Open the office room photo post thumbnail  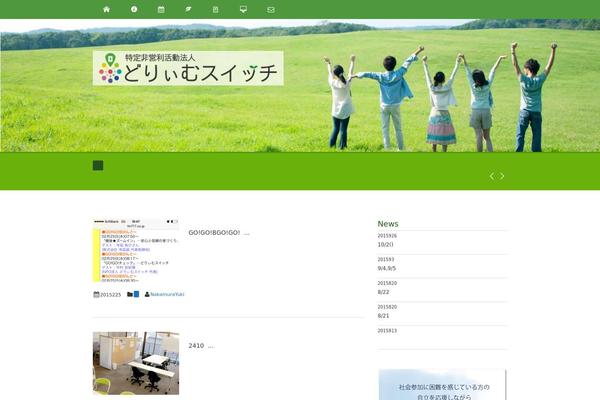[x=136, y=363]
